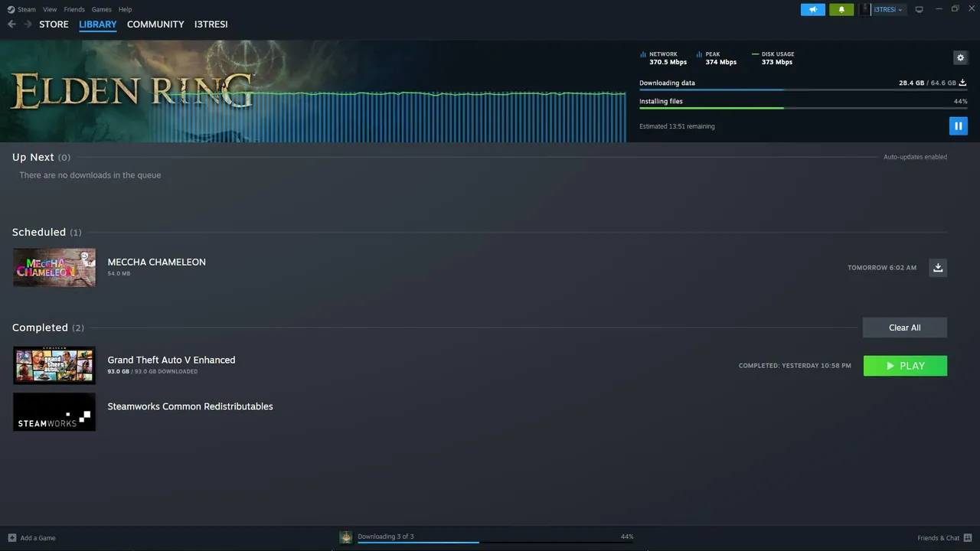Click download icon beside 64.6 GB
980x551 pixels.
pos(962,83)
